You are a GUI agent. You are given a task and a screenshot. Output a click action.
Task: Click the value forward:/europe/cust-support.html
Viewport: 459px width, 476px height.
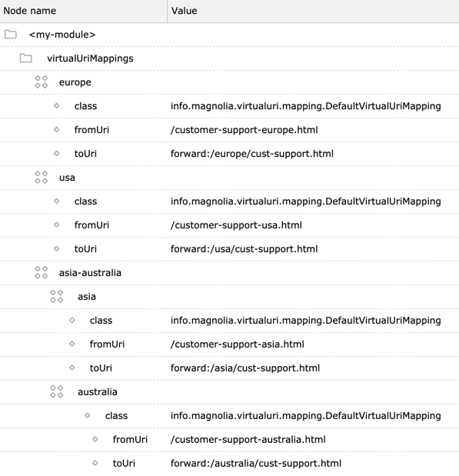tap(252, 154)
